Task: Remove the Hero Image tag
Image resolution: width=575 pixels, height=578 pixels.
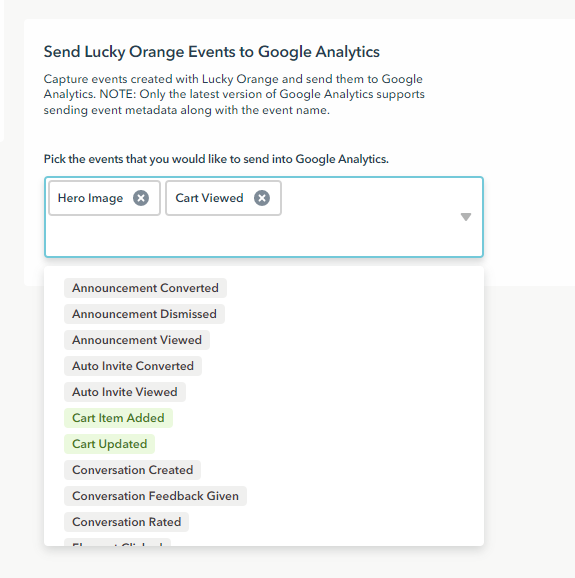Action: click(x=141, y=198)
